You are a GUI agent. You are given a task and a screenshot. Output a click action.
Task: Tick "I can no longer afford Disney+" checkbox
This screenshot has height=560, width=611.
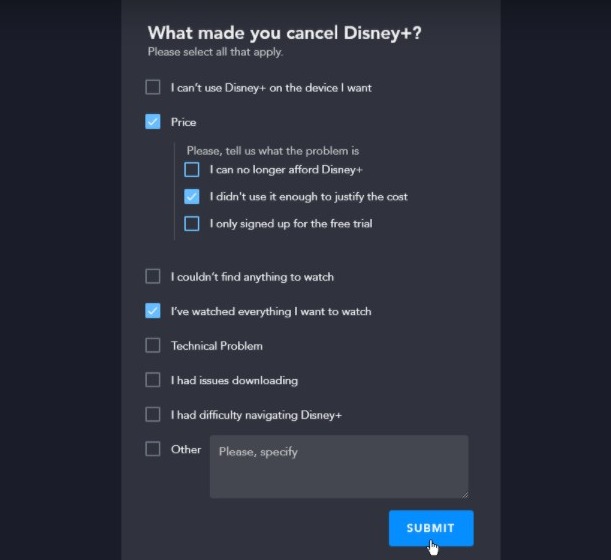(x=192, y=170)
